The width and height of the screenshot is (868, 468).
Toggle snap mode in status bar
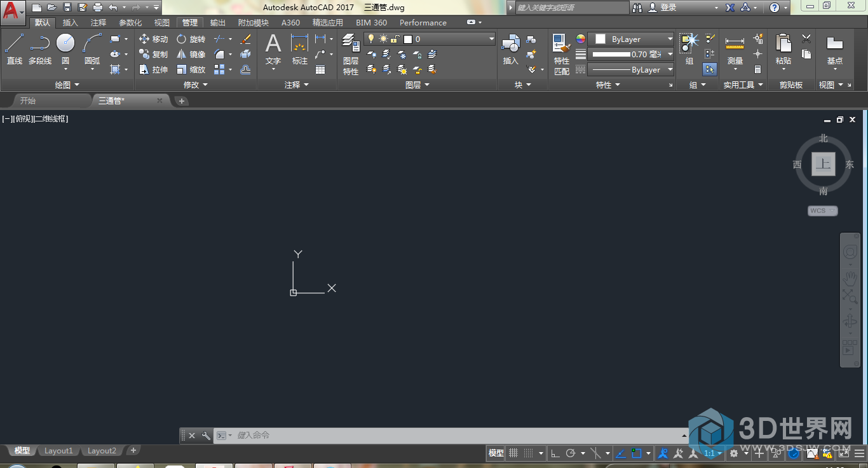point(529,453)
